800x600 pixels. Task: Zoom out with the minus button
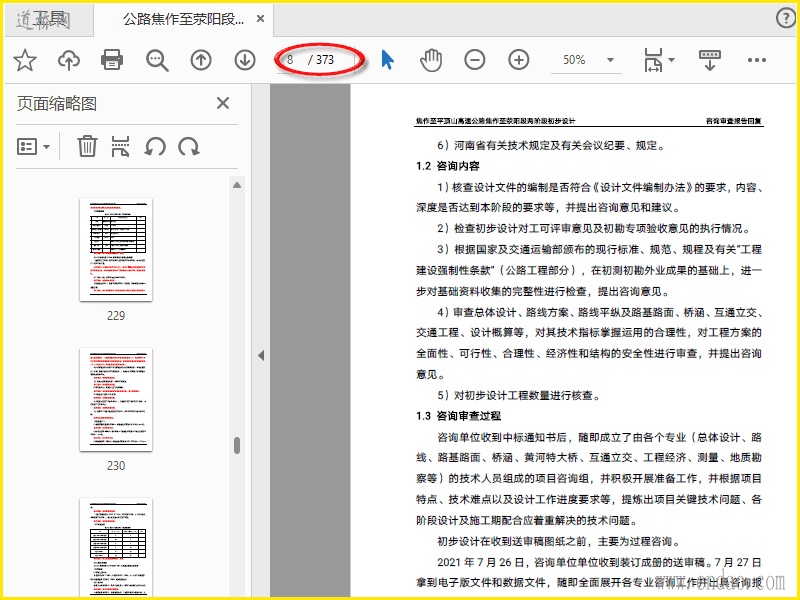tap(474, 60)
